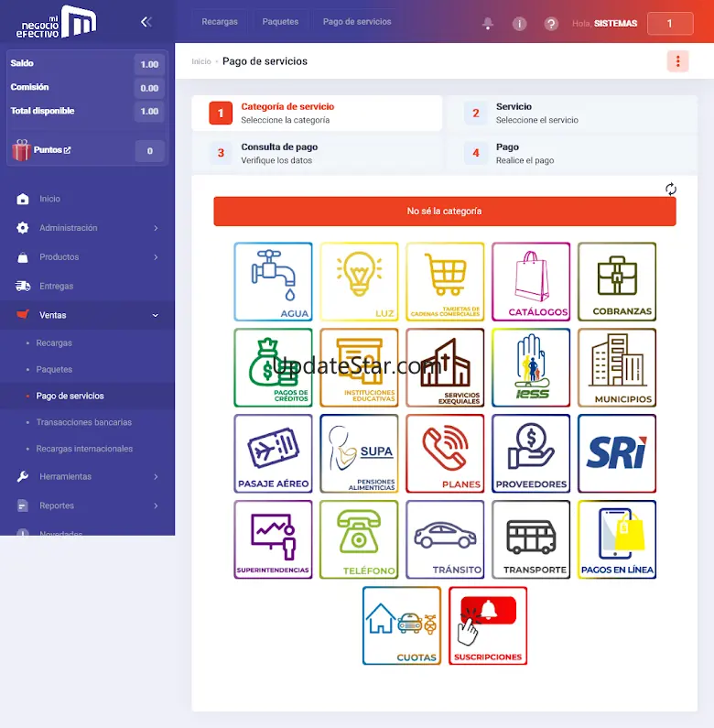The image size is (714, 728).
Task: Switch to Pago de servicios top tab
Action: coord(357,22)
